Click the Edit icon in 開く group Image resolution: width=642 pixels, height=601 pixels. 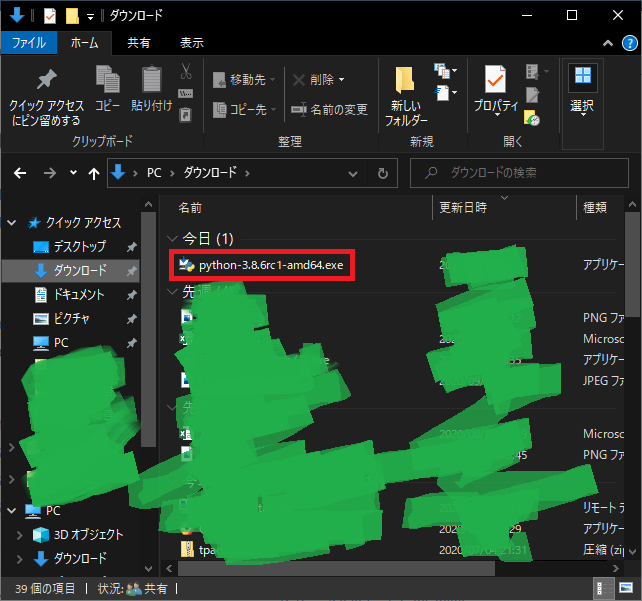(x=532, y=95)
